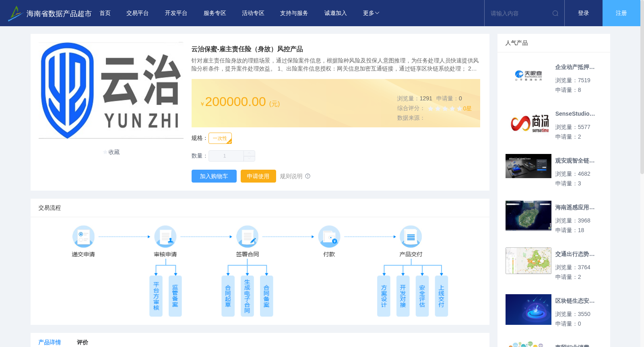Open the 区块链生态安 product title
Screen dimensions: 644x347
pyautogui.click(x=575, y=301)
